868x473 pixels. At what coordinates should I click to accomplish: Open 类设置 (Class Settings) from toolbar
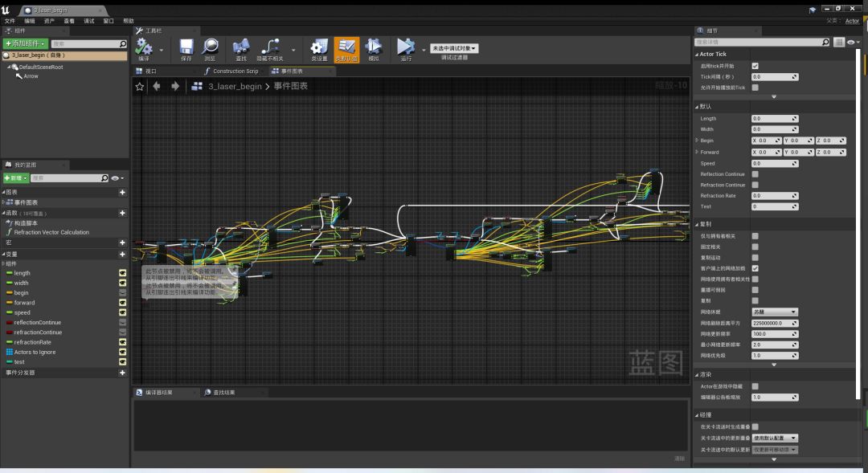tap(319, 47)
